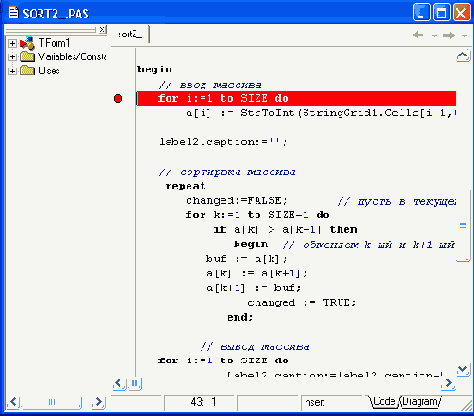Expand the Variables/Constants folder node
This screenshot has width=474, height=416.
(12, 57)
